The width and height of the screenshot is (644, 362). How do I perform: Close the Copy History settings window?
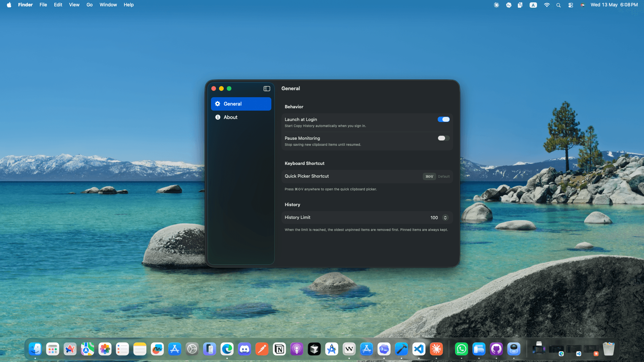click(214, 88)
